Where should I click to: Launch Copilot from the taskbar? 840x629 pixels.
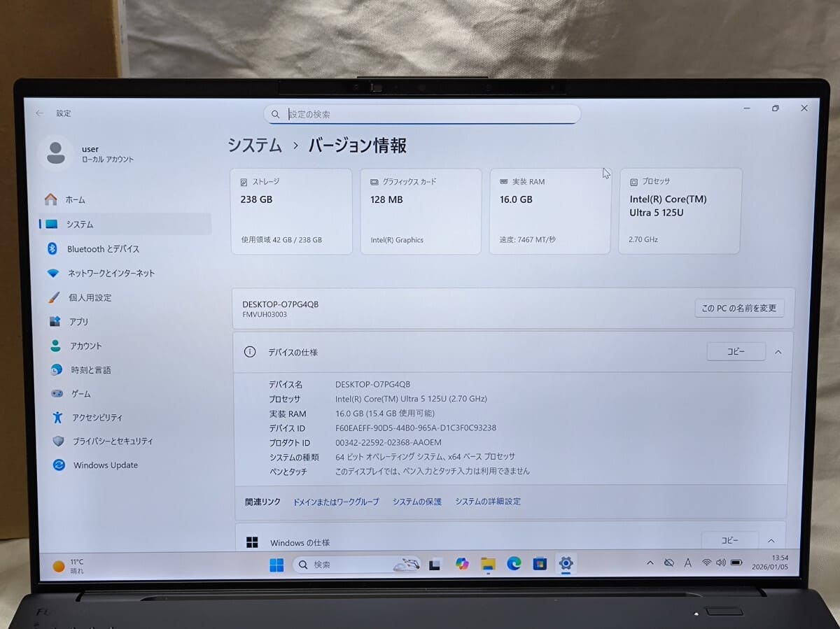(462, 564)
